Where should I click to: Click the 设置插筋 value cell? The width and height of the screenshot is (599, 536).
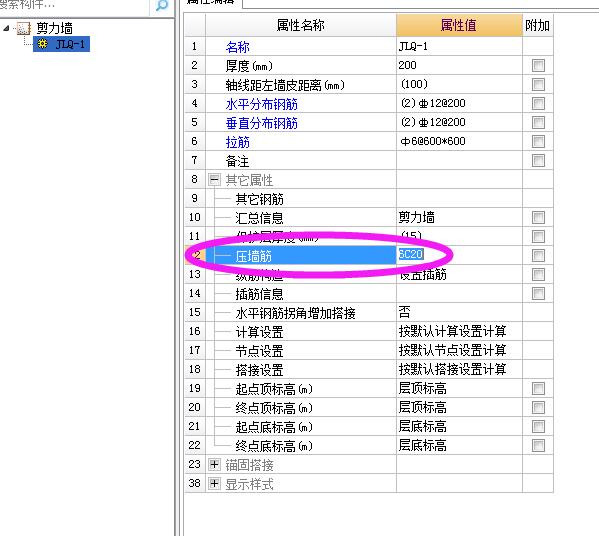(x=459, y=274)
